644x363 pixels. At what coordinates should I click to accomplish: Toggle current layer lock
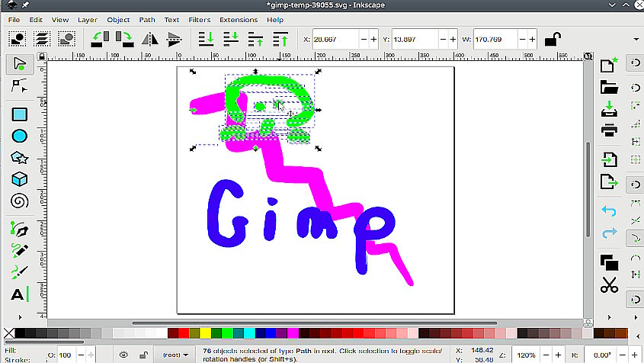pos(143,355)
